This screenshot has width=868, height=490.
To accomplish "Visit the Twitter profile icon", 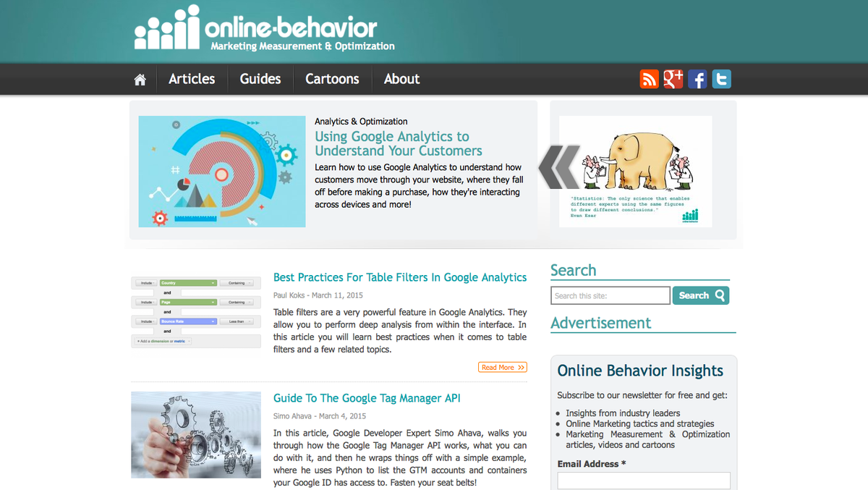I will pos(721,79).
